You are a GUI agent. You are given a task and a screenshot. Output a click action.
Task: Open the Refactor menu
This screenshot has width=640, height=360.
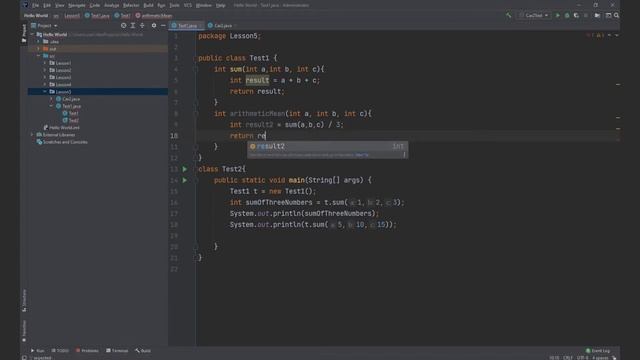[131, 5]
